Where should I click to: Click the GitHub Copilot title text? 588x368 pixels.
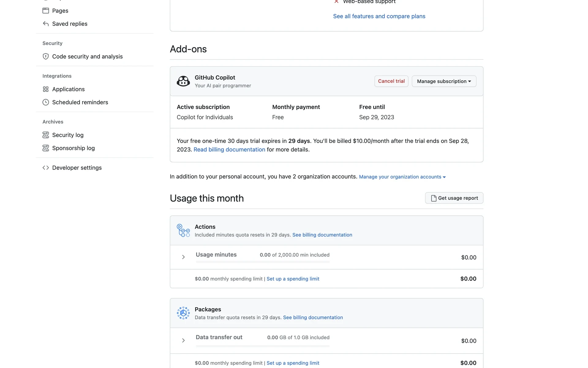[215, 78]
